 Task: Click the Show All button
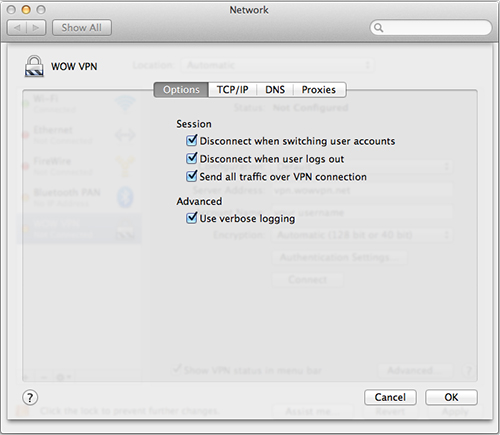82,28
